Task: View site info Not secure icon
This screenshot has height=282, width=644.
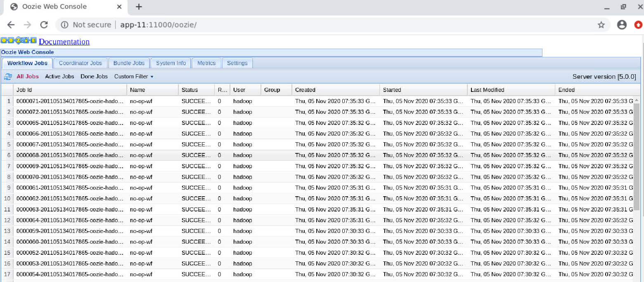Action: (64, 25)
